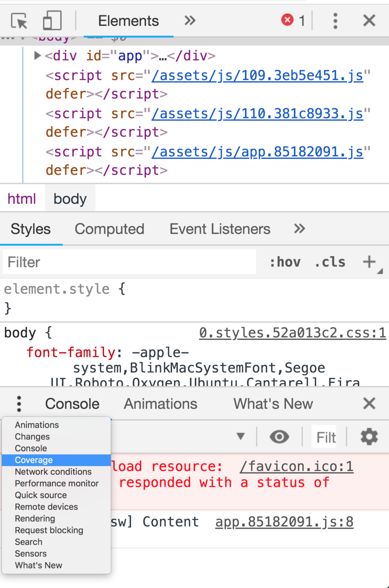Click the element.style rule selector
389x588 pixels.
pos(57,289)
